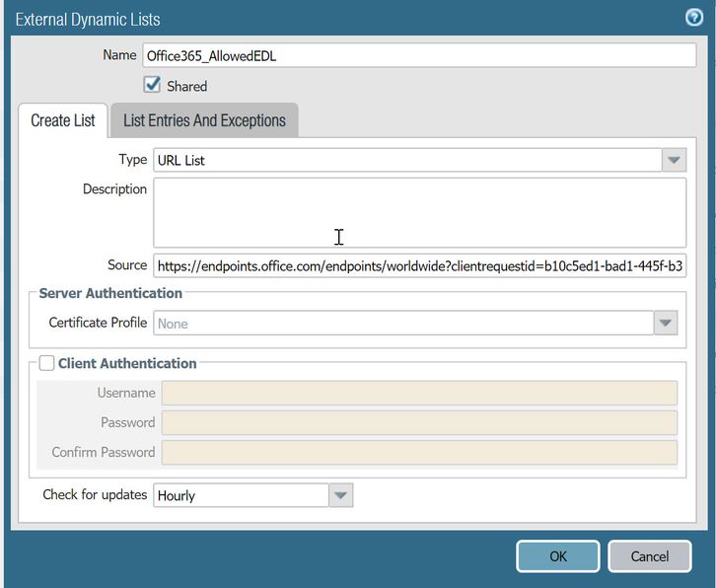Select the Password field
The height and width of the screenshot is (588, 716).
[419, 422]
